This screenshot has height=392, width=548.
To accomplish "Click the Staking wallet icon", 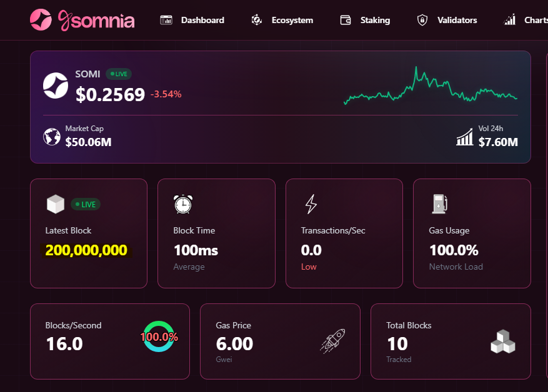I will [x=346, y=20].
